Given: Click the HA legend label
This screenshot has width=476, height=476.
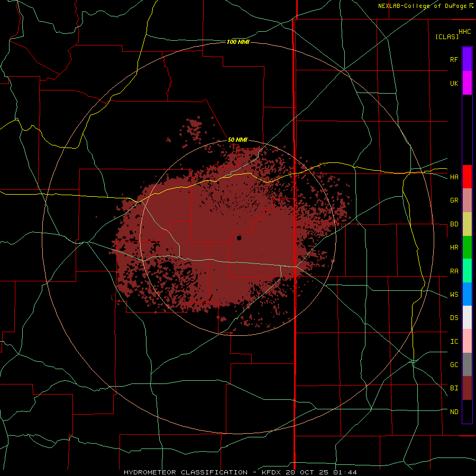Looking at the screenshot, I should [454, 177].
